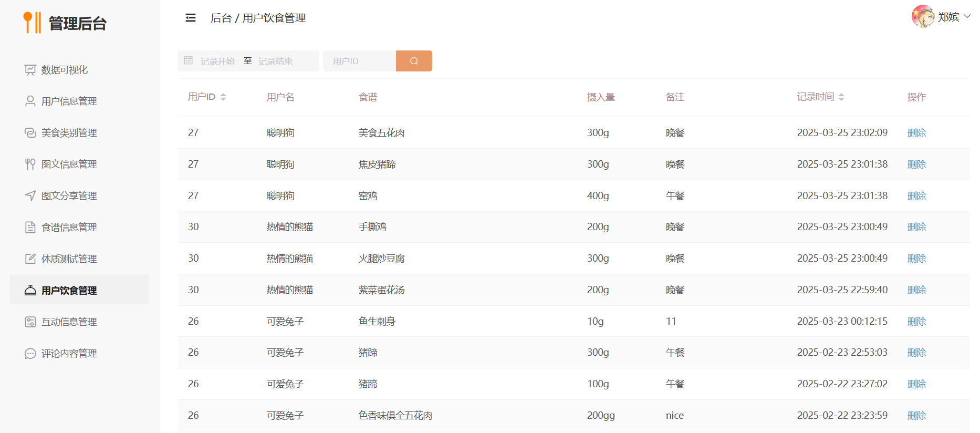
Task: Click the 备注 column header
Action: point(675,97)
